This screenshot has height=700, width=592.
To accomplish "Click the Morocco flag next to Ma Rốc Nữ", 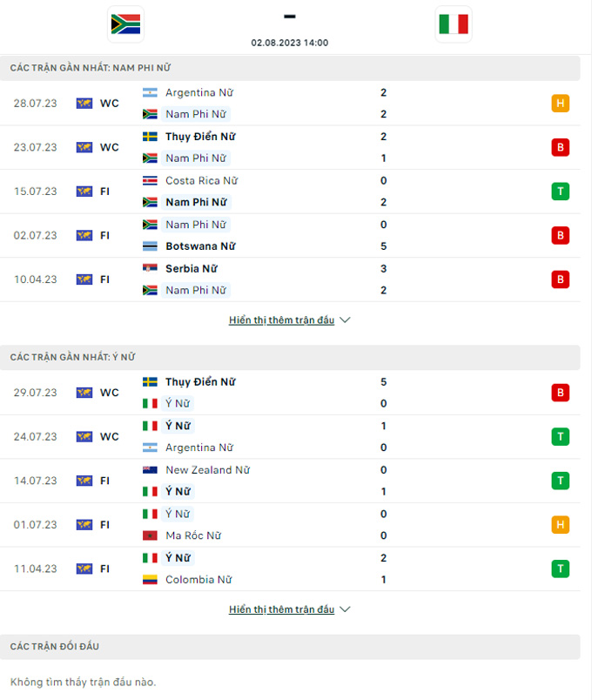I will 150,535.
